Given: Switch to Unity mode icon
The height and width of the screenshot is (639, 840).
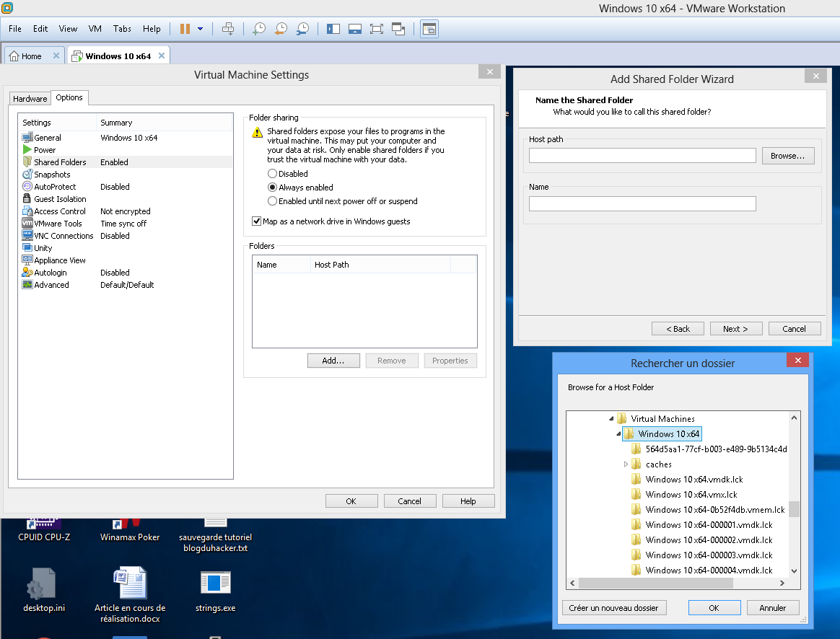Looking at the screenshot, I should coord(398,29).
